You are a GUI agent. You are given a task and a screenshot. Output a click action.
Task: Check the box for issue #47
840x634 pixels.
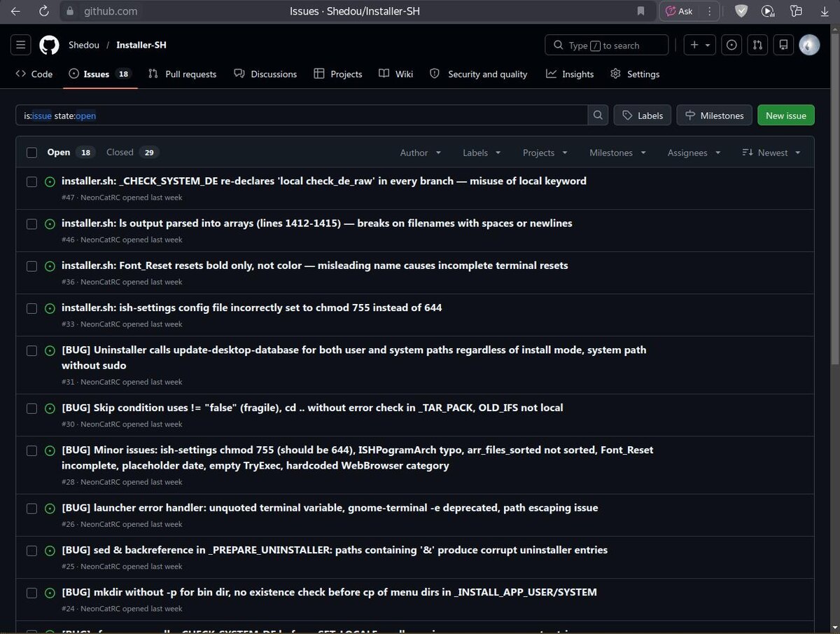point(31,181)
